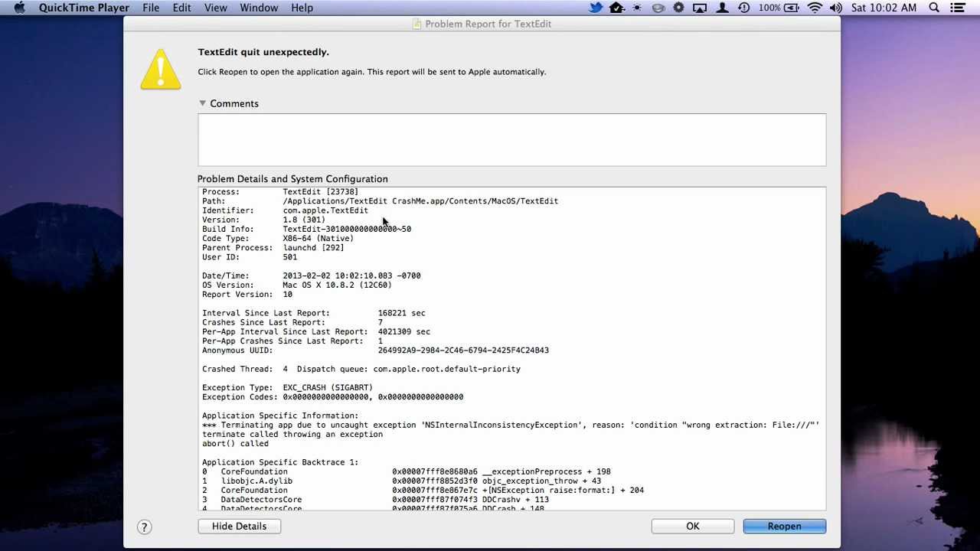
Task: Open the Apple menu
Action: click(x=20, y=8)
